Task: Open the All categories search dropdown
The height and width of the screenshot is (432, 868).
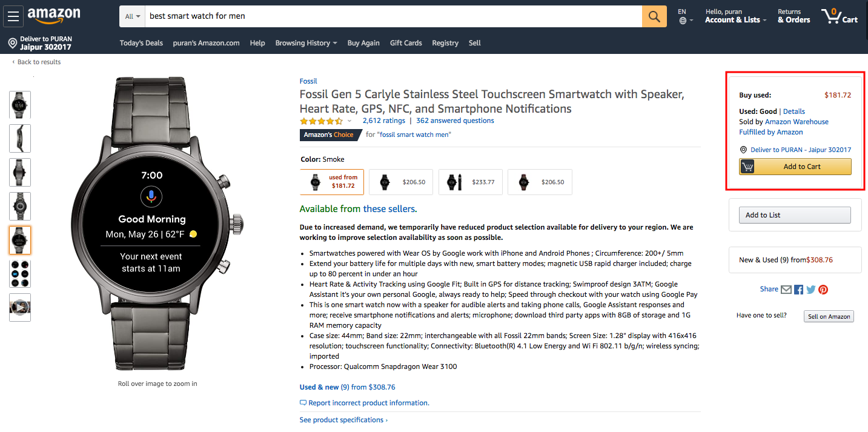Action: point(131,16)
